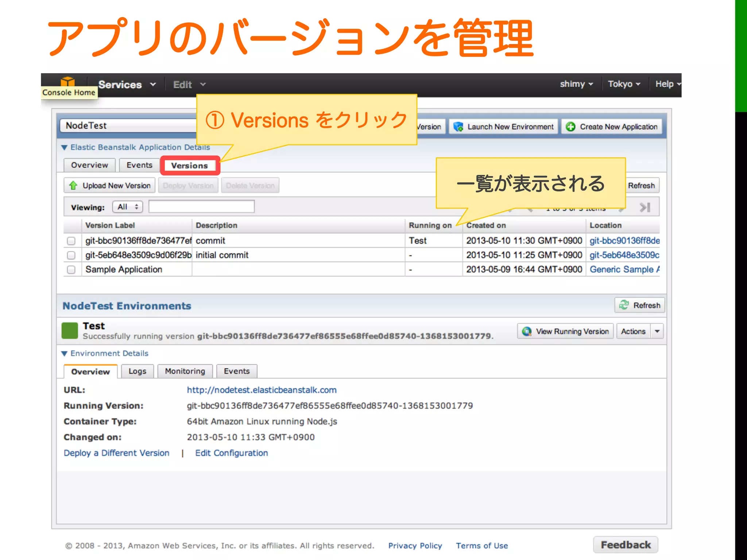The height and width of the screenshot is (560, 747).
Task: Switch to the application Overview tab
Action: (89, 165)
